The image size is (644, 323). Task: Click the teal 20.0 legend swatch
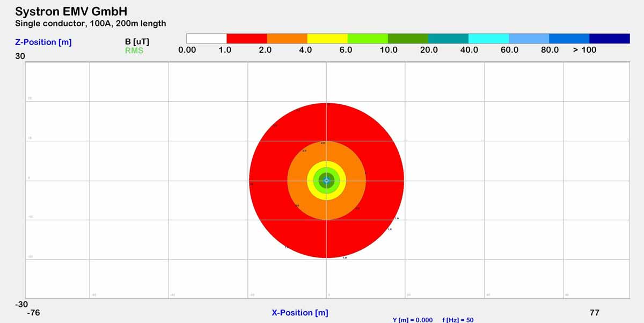tap(448, 38)
